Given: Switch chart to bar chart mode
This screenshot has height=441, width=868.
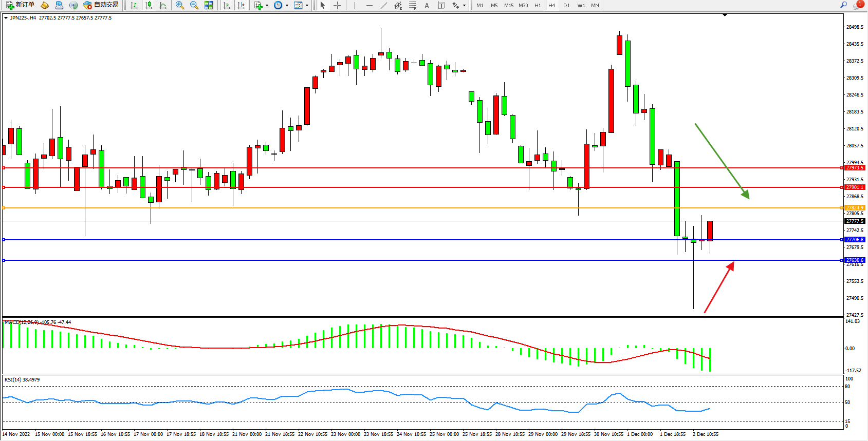Looking at the screenshot, I should point(134,5).
